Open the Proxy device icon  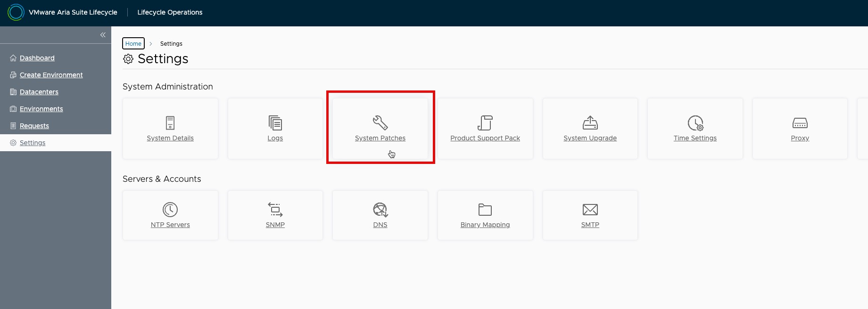click(800, 123)
